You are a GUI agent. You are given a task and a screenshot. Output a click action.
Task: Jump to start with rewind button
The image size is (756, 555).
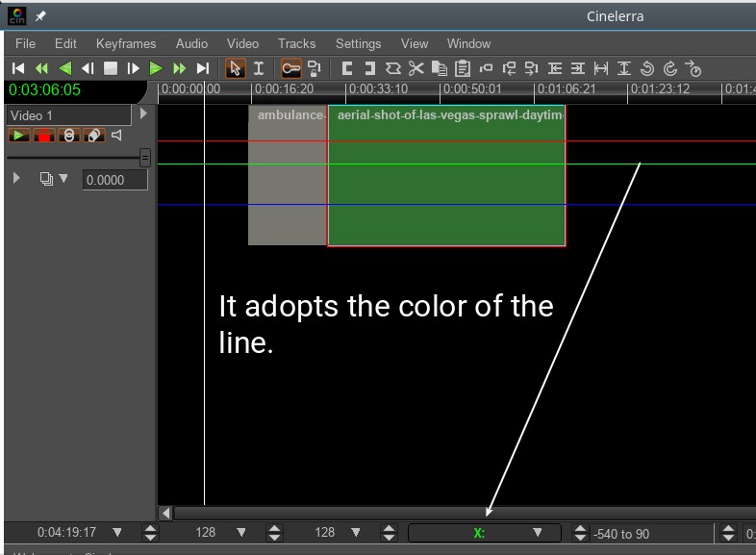pyautogui.click(x=17, y=68)
